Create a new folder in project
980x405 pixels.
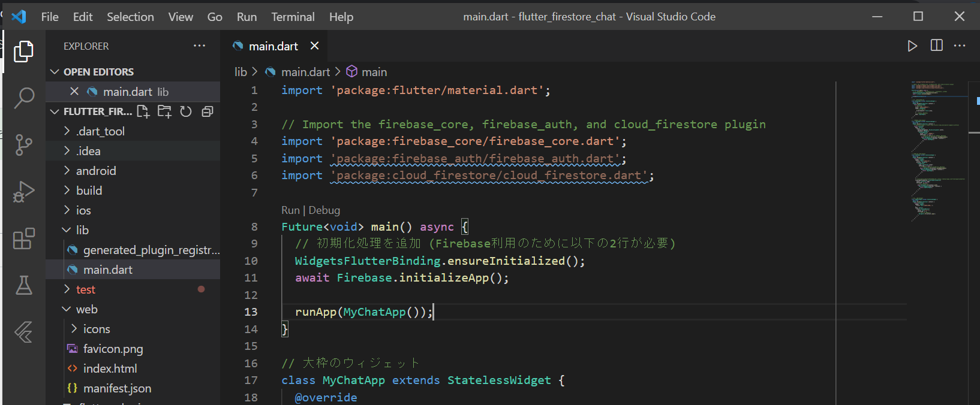coord(164,111)
